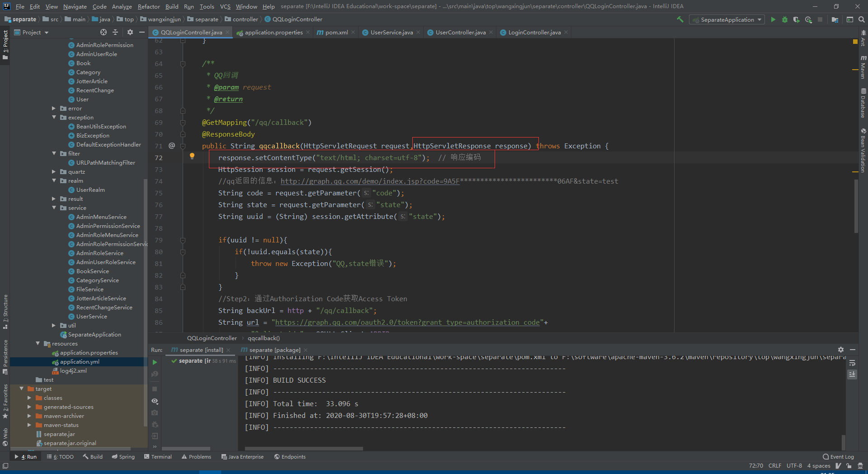Toggle the TODO tool window
This screenshot has width=868, height=474.
click(x=60, y=457)
